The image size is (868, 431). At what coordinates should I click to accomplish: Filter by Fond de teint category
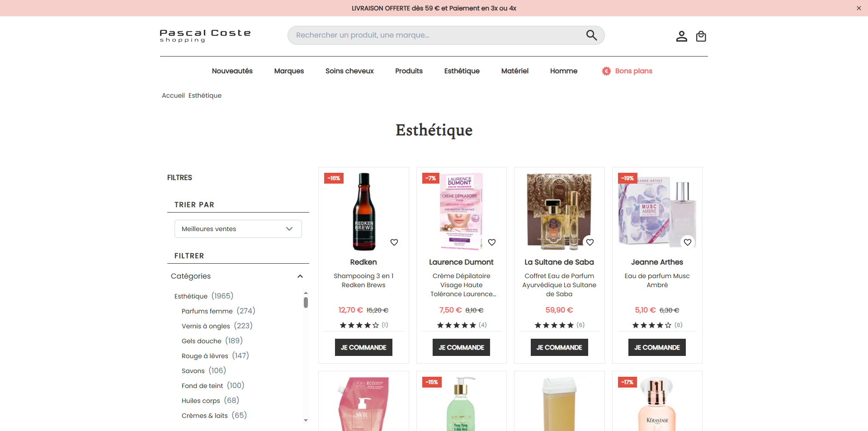(x=213, y=385)
